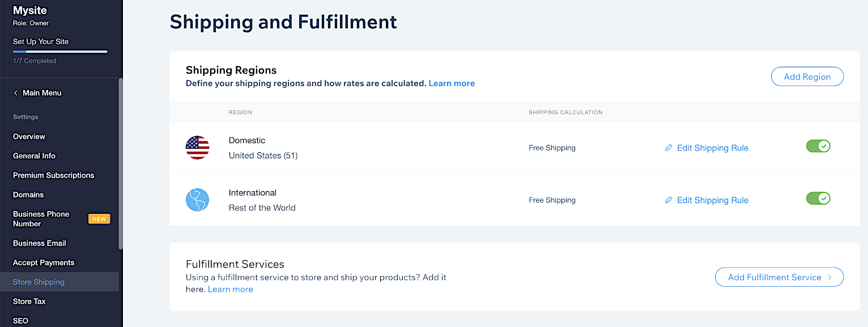Click the globe icon for International region
This screenshot has height=327, width=868.
coord(197,200)
